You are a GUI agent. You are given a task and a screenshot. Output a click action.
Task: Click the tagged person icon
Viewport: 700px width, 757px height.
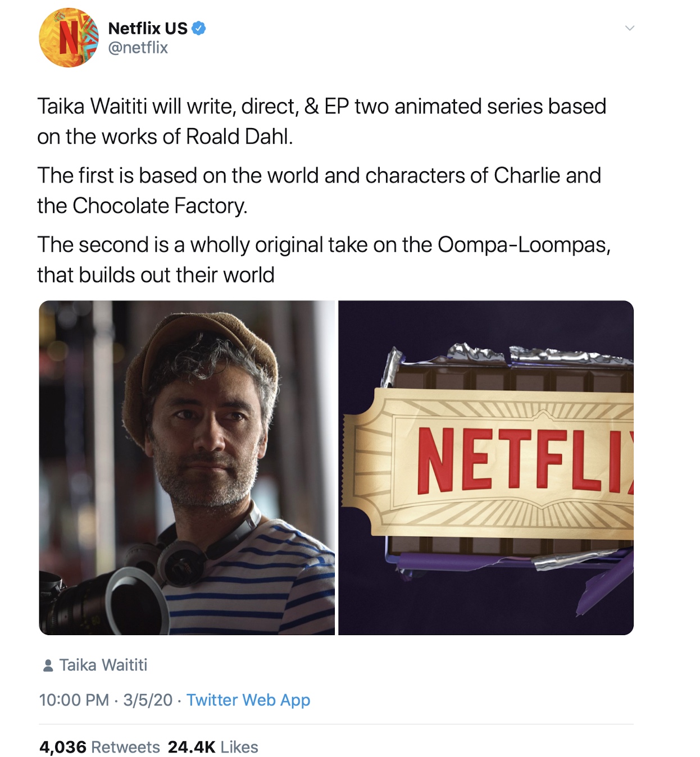point(48,665)
